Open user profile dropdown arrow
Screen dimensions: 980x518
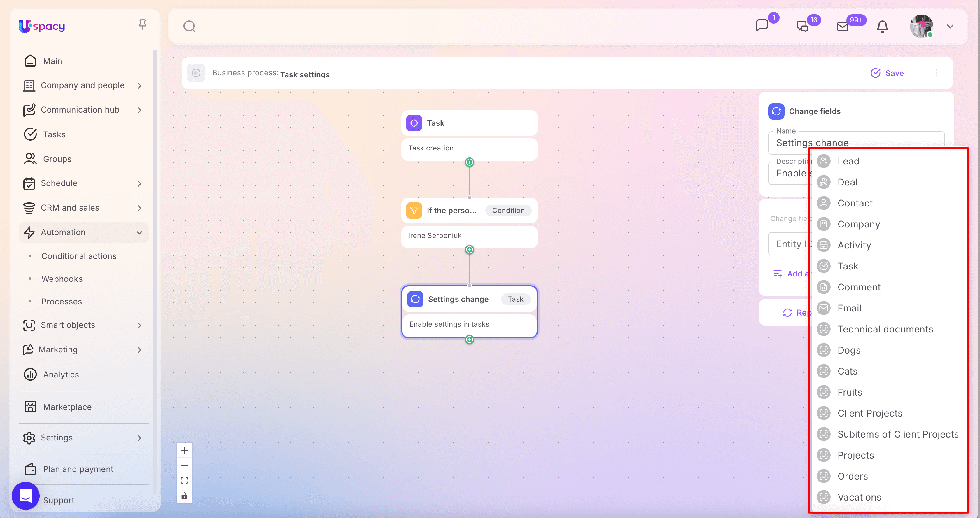pos(950,26)
